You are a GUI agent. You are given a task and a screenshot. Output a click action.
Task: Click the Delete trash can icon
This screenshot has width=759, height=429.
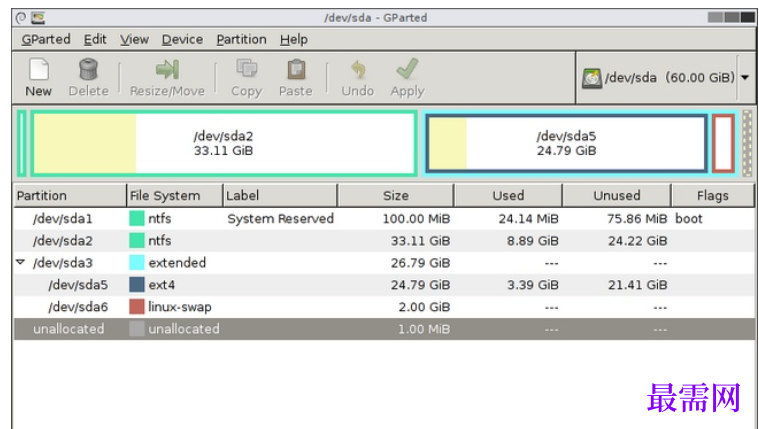coord(89,69)
